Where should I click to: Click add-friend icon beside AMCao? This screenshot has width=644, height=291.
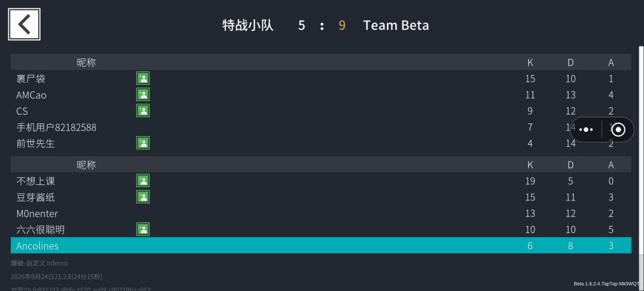(143, 94)
